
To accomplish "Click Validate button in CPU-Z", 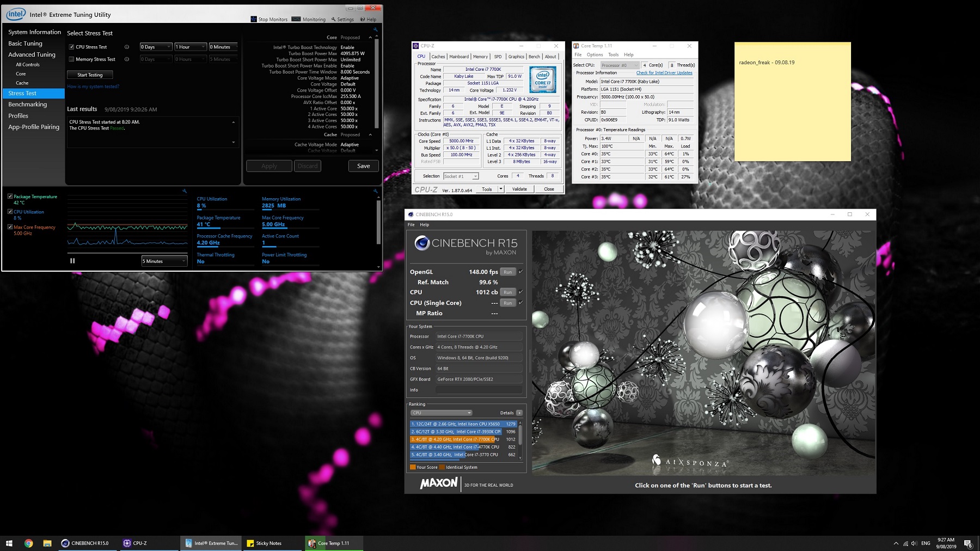I will coord(519,189).
